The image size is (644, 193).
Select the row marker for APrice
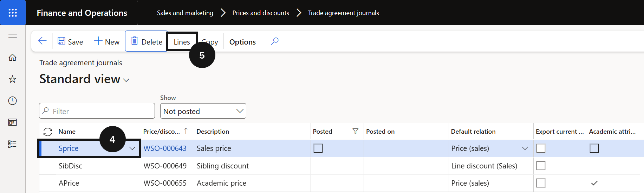coord(47,183)
